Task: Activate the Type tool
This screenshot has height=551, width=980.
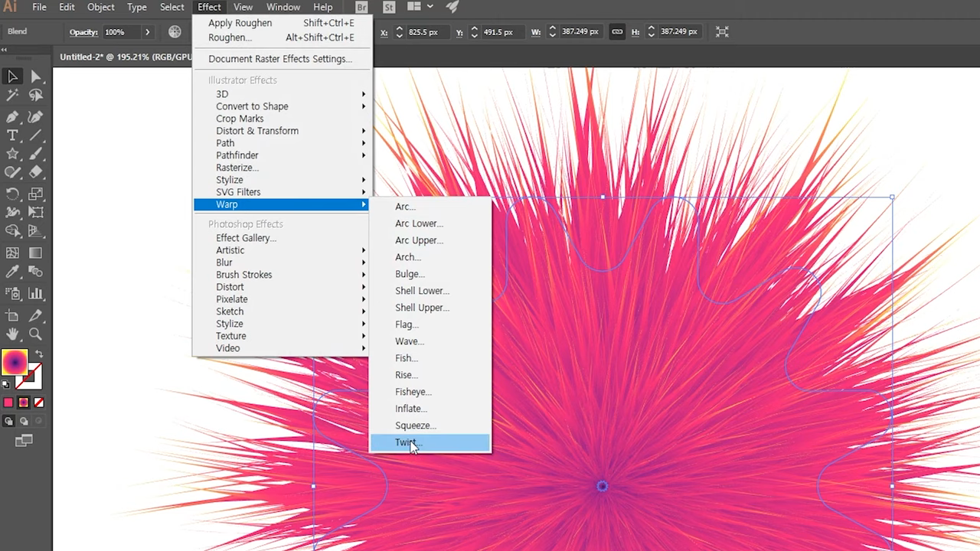Action: click(x=12, y=135)
